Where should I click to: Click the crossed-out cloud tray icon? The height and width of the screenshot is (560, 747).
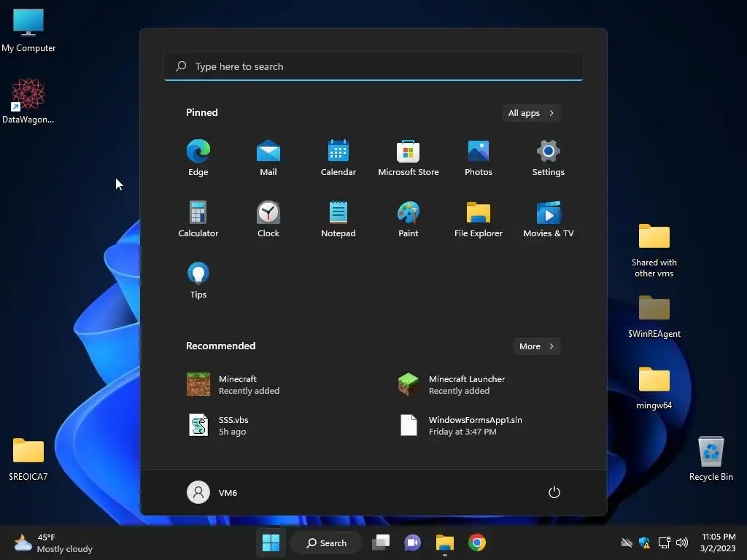click(627, 542)
